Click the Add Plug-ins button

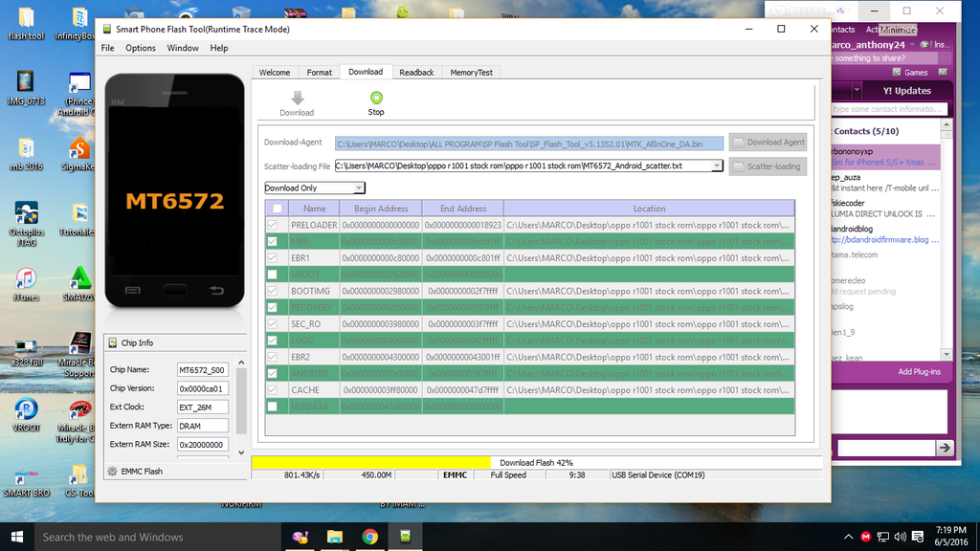(x=919, y=372)
